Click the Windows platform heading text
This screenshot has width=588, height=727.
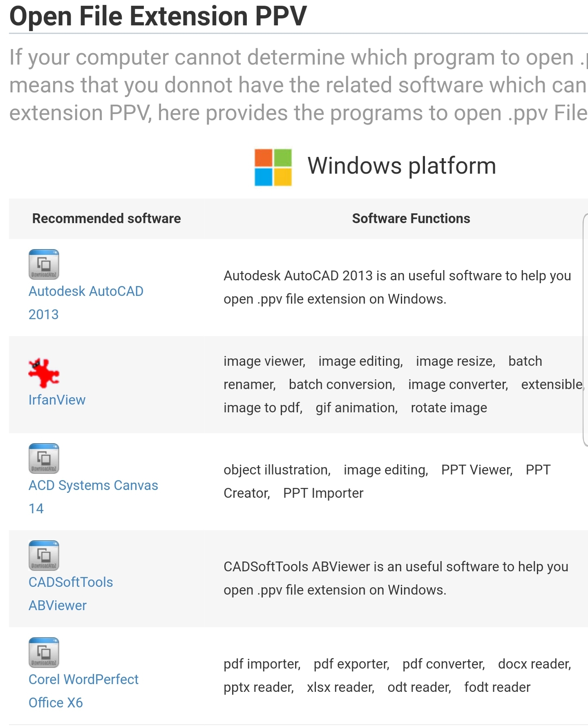coord(402,166)
